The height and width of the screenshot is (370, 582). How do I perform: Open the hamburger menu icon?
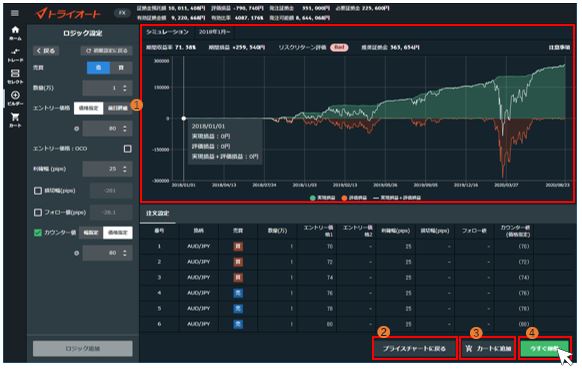pos(15,13)
